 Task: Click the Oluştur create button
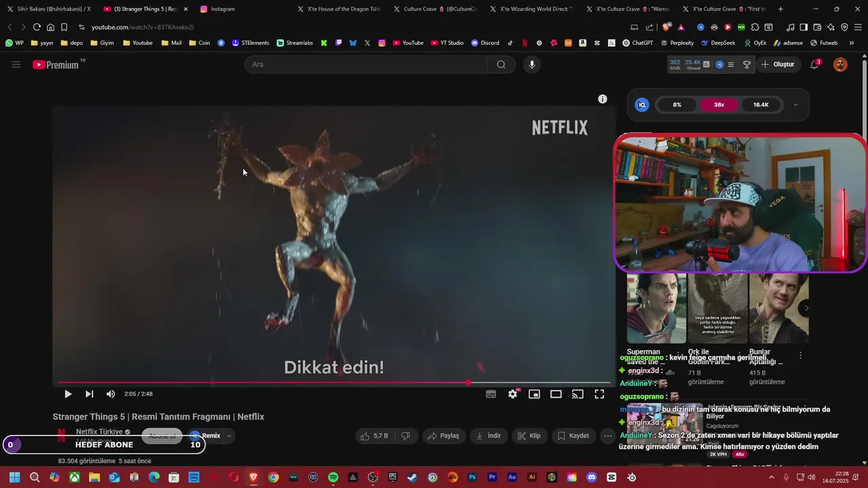pyautogui.click(x=778, y=64)
